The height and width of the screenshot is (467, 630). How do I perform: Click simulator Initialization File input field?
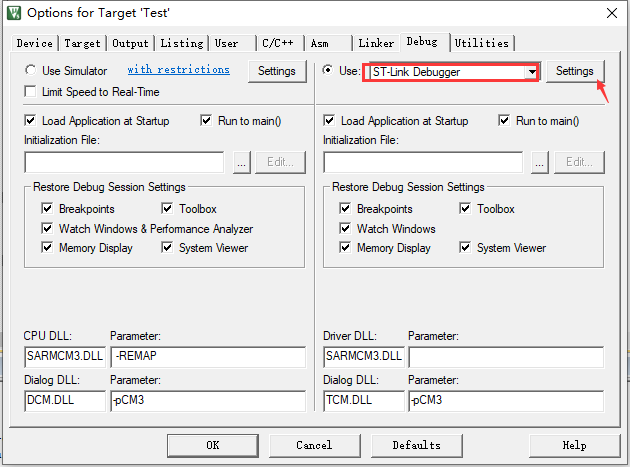[x=124, y=162]
